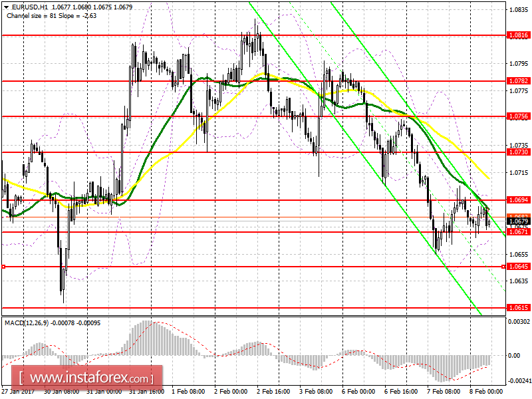Click the left handle of the 1.0645 line

(x=3, y=267)
